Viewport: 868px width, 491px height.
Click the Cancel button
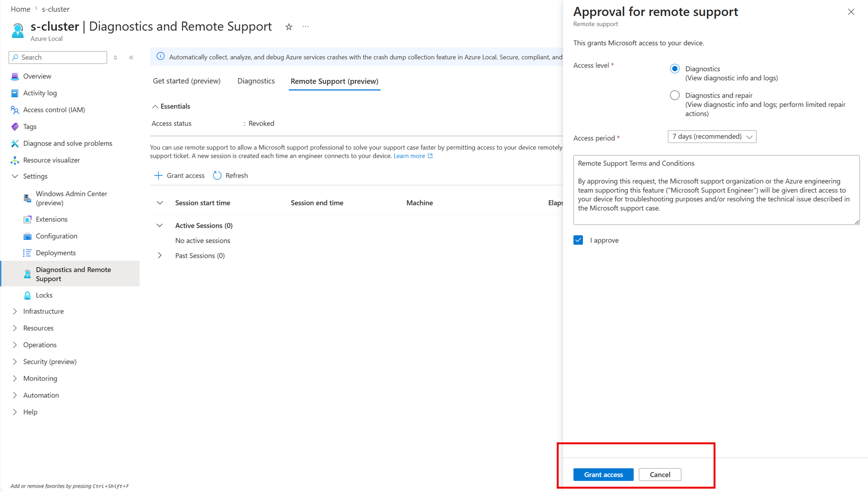click(660, 475)
